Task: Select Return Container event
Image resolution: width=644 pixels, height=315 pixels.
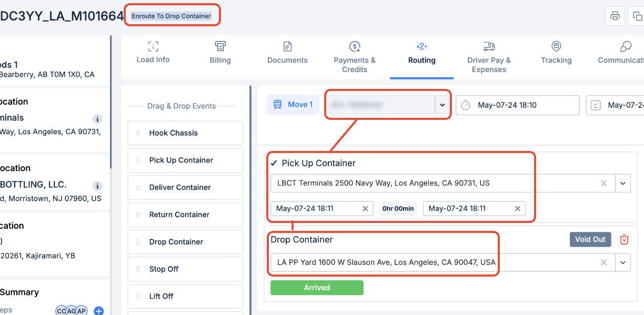Action: (x=185, y=215)
